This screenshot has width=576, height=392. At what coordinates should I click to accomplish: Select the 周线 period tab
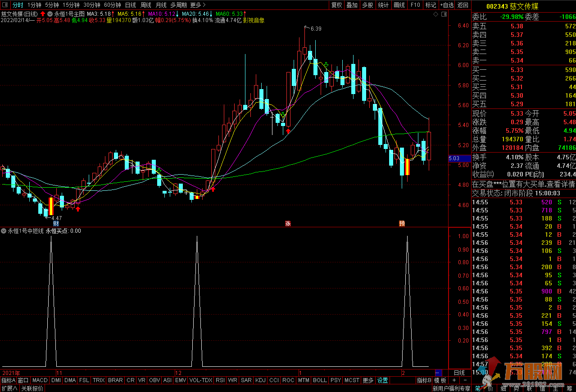pyautogui.click(x=146, y=5)
